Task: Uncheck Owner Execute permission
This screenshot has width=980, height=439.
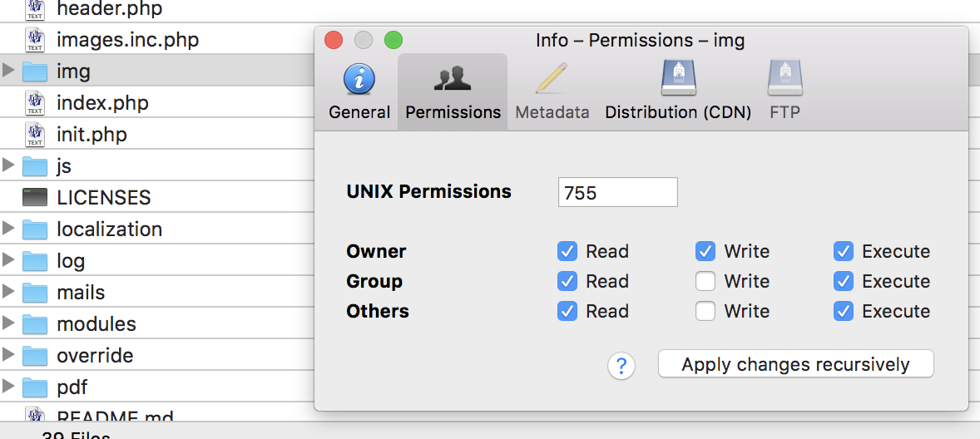Action: 844,251
